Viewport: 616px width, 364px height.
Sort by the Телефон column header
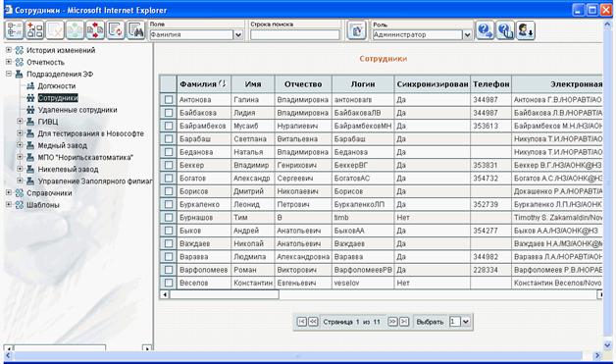coord(491,84)
